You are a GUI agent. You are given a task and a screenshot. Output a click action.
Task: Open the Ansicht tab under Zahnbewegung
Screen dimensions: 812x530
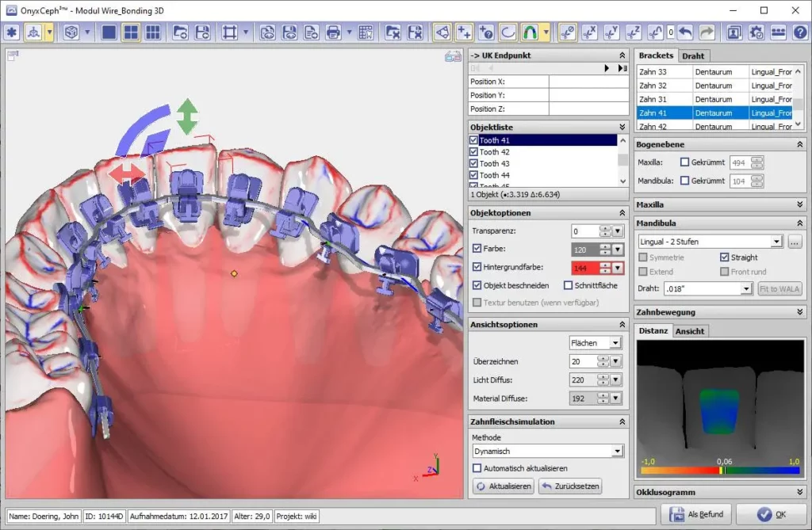point(689,331)
